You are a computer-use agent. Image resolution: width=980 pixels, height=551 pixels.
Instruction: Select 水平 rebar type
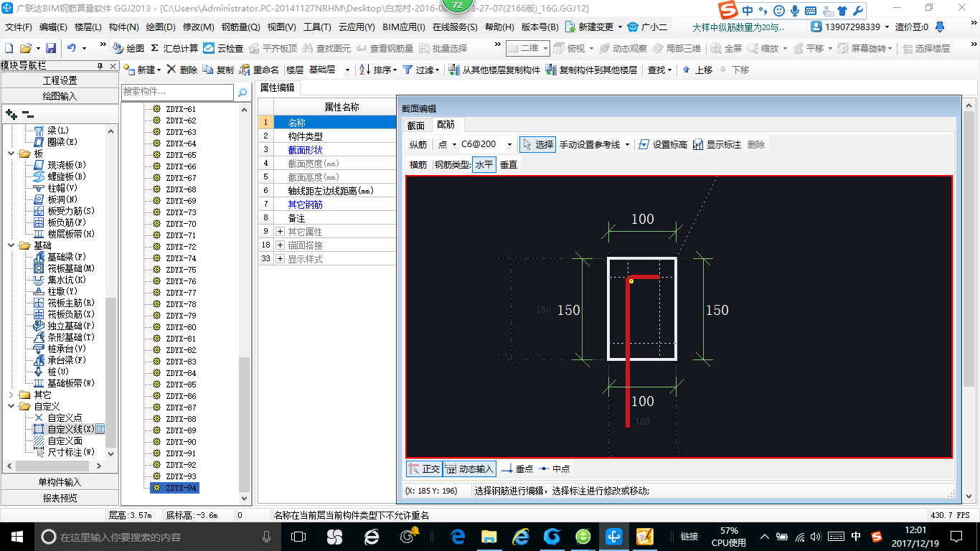484,164
